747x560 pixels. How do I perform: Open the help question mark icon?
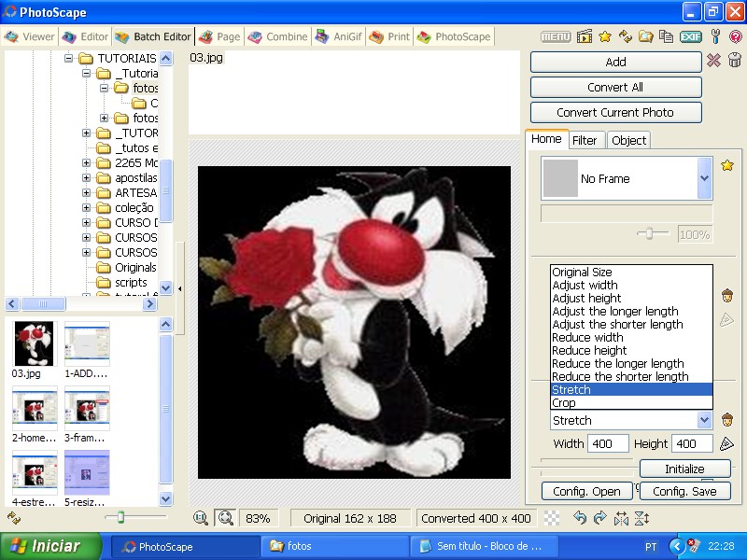coord(735,36)
